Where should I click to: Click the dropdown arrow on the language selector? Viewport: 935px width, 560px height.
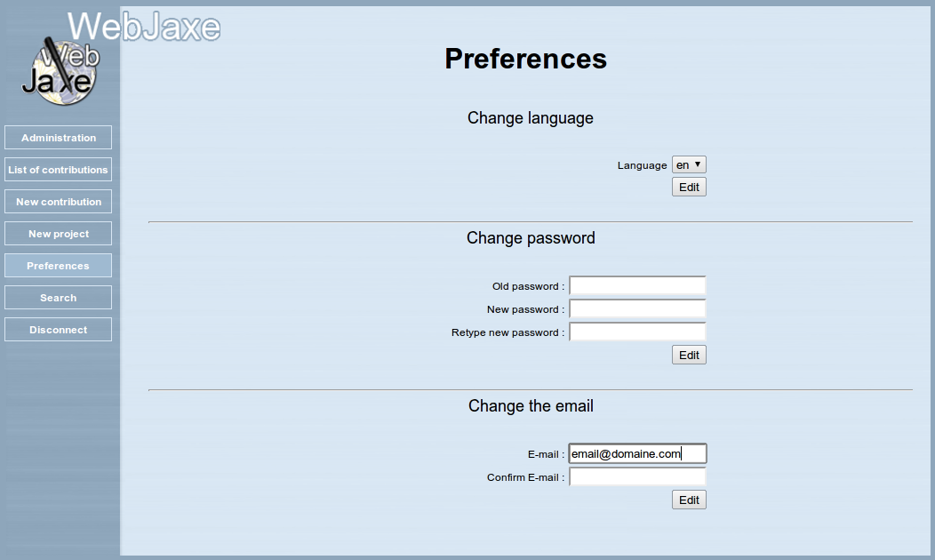point(699,164)
